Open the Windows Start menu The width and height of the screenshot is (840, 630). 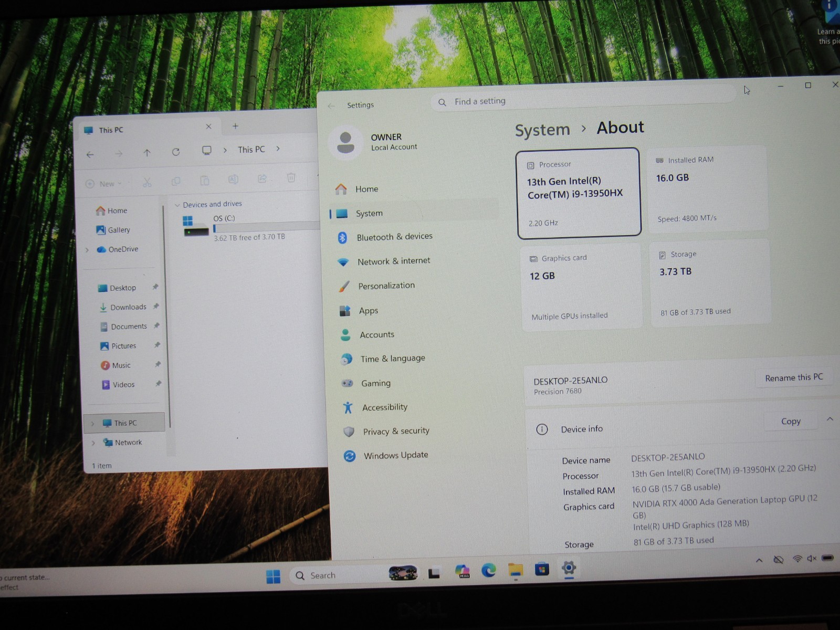273,576
